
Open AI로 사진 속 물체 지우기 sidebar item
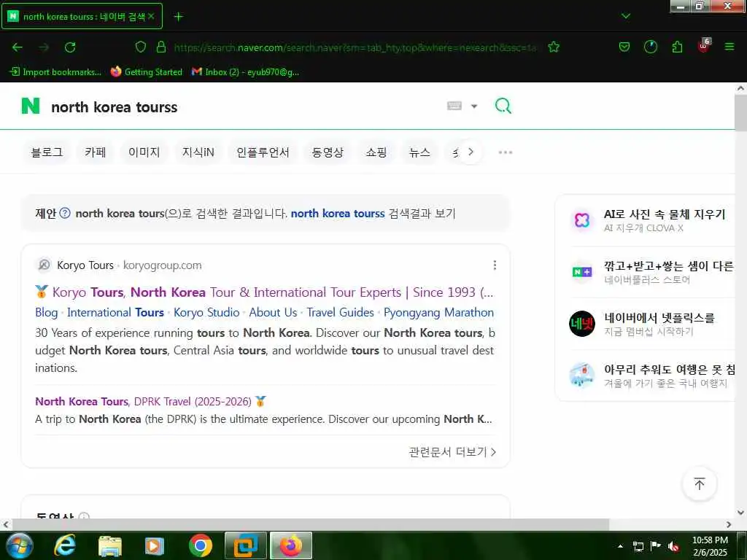pos(664,214)
